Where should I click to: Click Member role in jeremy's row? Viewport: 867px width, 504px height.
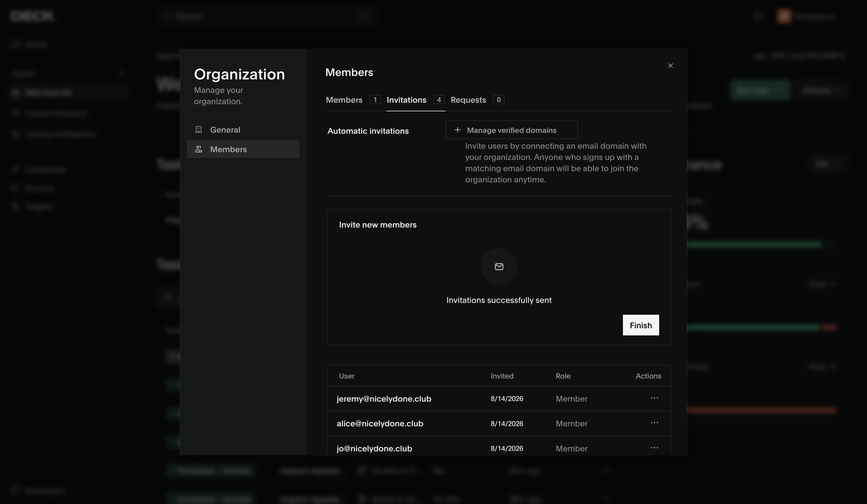point(571,399)
